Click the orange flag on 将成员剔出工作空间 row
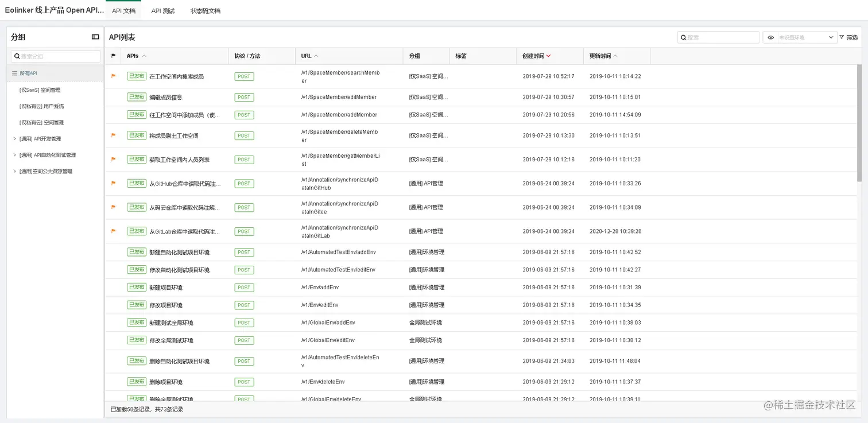Screen dimensions: 868x423 click(x=113, y=135)
